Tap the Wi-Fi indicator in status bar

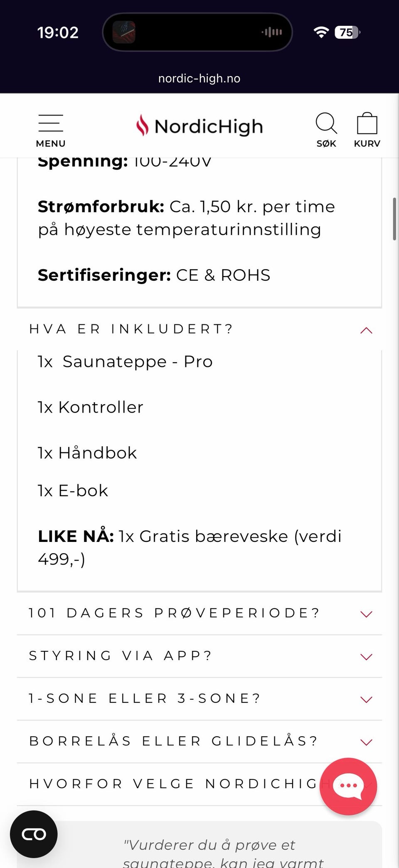coord(322,32)
